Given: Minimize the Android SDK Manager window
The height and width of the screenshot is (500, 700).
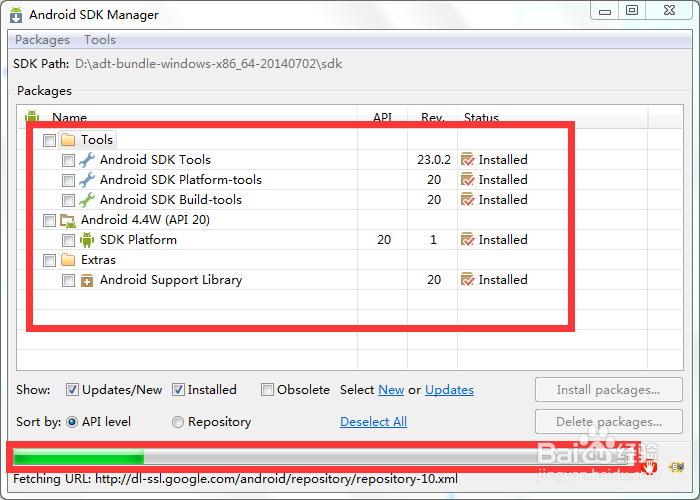Looking at the screenshot, I should click(x=605, y=11).
